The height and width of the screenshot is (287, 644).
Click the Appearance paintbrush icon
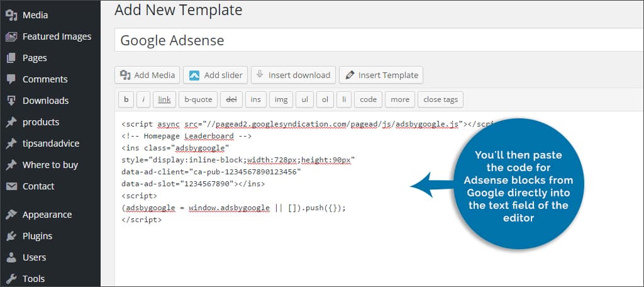coord(11,215)
